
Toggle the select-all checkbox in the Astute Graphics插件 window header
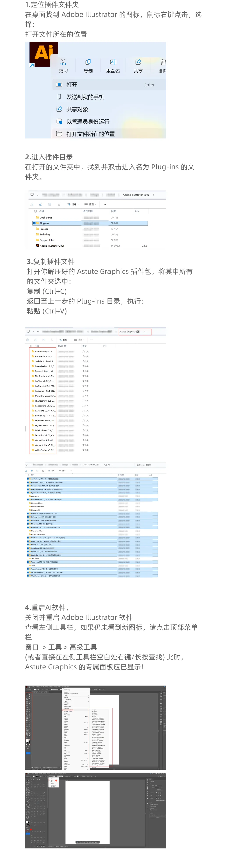(x=31, y=346)
